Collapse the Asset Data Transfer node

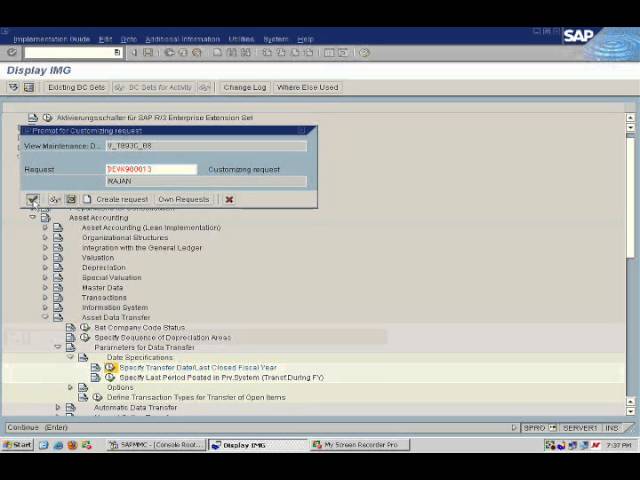(x=45, y=317)
